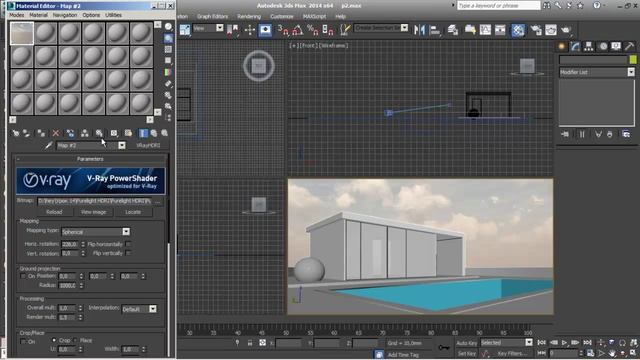Click the Play Animation button
This screenshot has width=640, height=360.
click(x=564, y=342)
